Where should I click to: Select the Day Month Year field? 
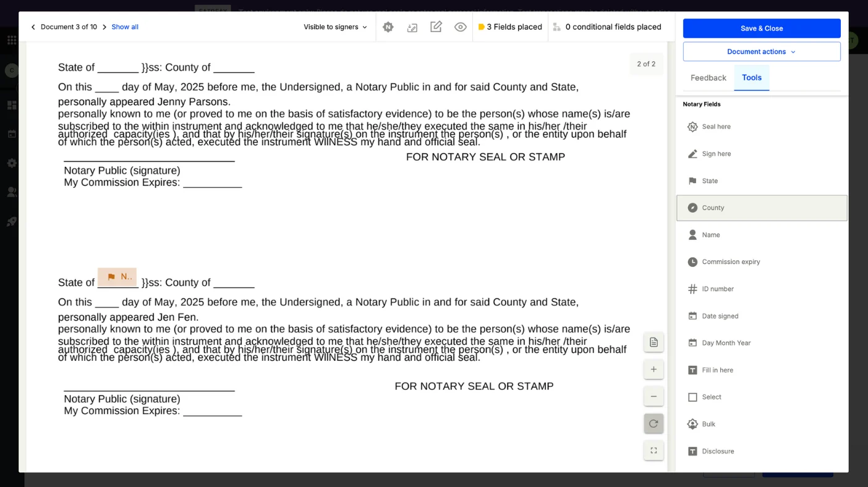(762, 343)
